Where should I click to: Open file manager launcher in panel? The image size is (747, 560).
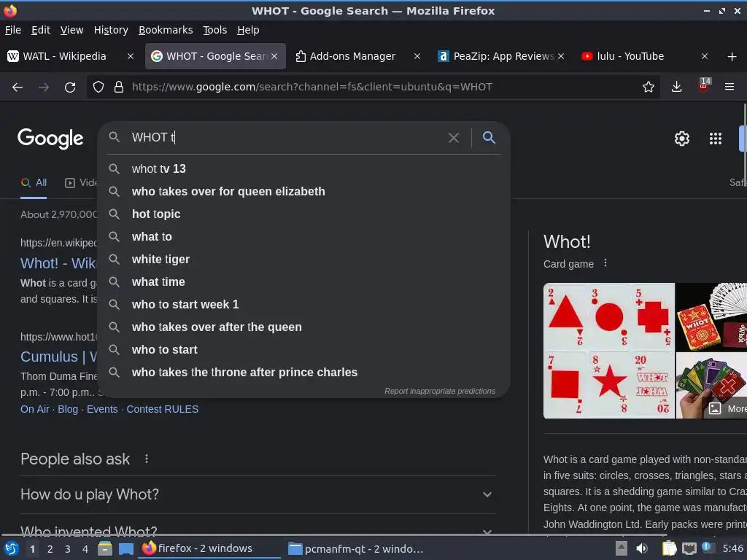point(105,548)
